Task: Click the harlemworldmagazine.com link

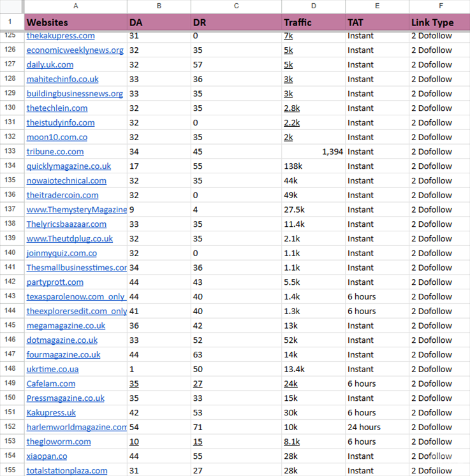Action: coord(77,427)
